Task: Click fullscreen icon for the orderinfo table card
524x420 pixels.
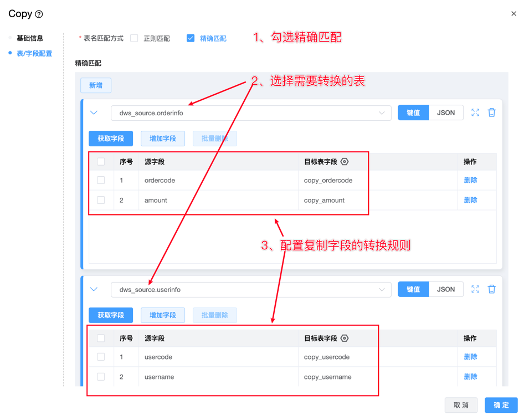Action: (x=475, y=112)
